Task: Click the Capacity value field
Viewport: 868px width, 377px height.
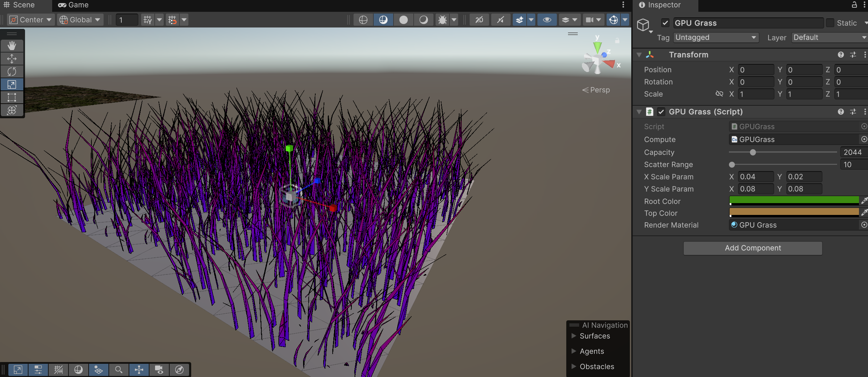Action: pos(853,152)
